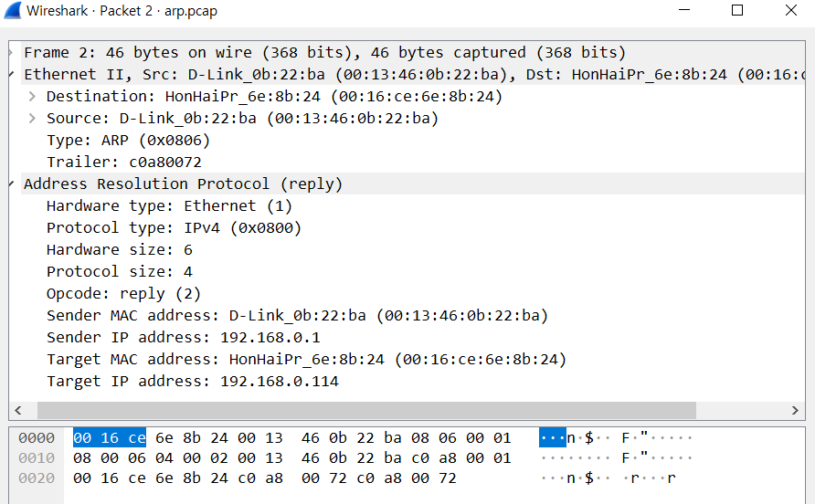Click the highlighted hex bytes 00 16 ce

(x=109, y=438)
